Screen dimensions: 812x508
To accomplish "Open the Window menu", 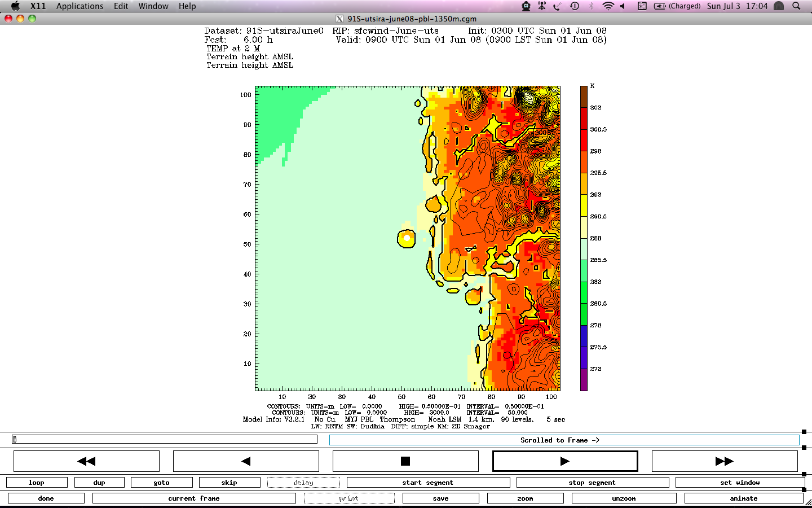I will [x=153, y=6].
